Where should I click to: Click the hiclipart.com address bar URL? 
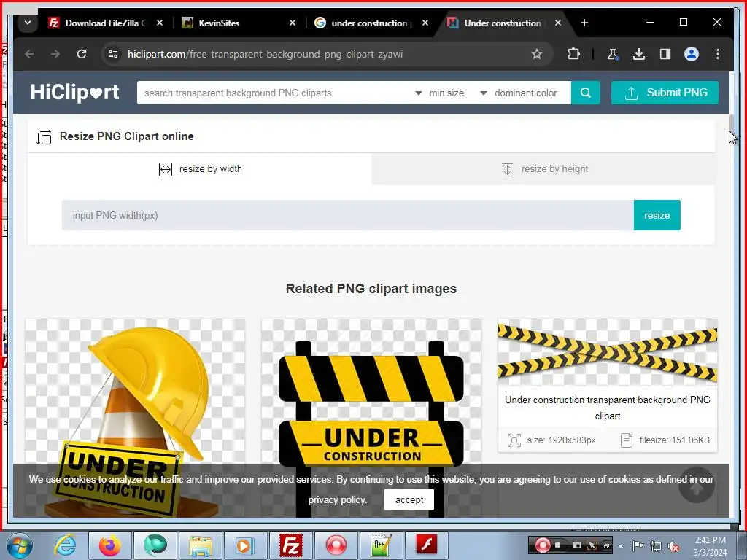point(265,54)
